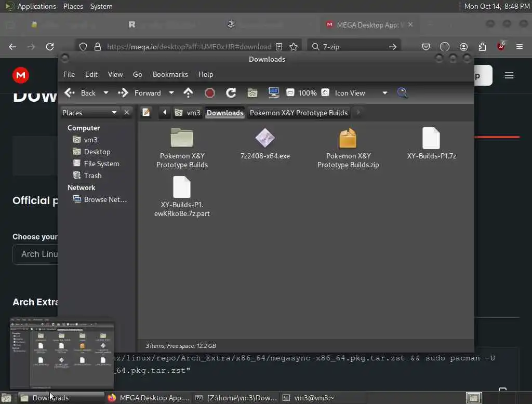Open the Computer toolbar icon
Image resolution: width=532 pixels, height=404 pixels.
[273, 92]
